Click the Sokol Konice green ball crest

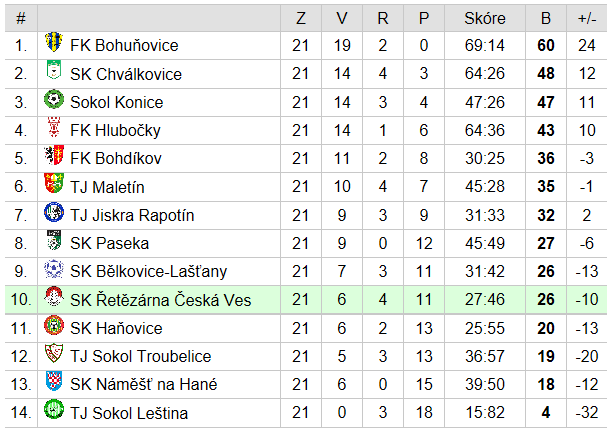pos(54,99)
